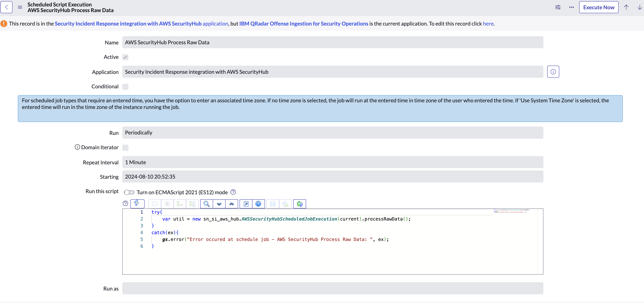Open IBM QRadar Offense Ingestion application link

tap(303, 23)
